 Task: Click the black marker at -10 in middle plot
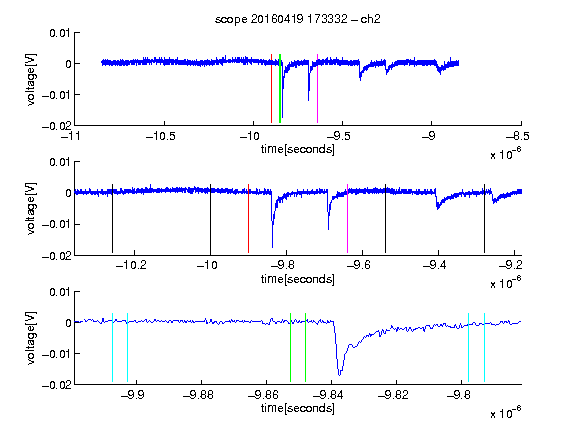[210, 219]
